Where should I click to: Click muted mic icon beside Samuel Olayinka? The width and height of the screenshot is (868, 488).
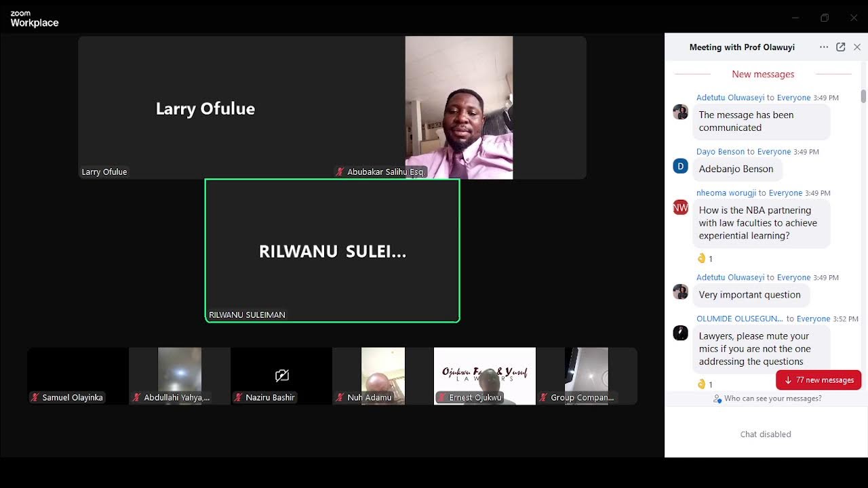click(x=35, y=397)
